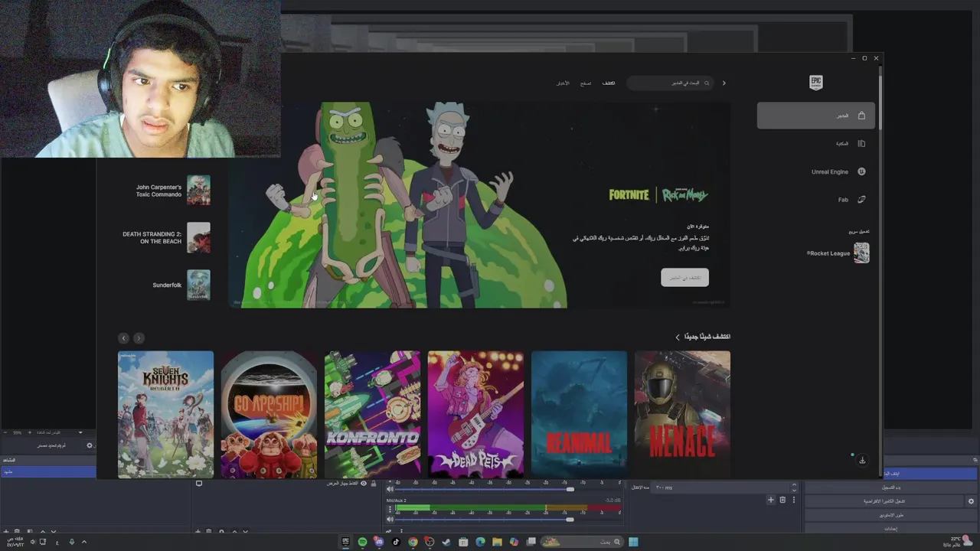Screen dimensions: 980x551
Task: Go back with the chevron beside search
Action: point(724,83)
